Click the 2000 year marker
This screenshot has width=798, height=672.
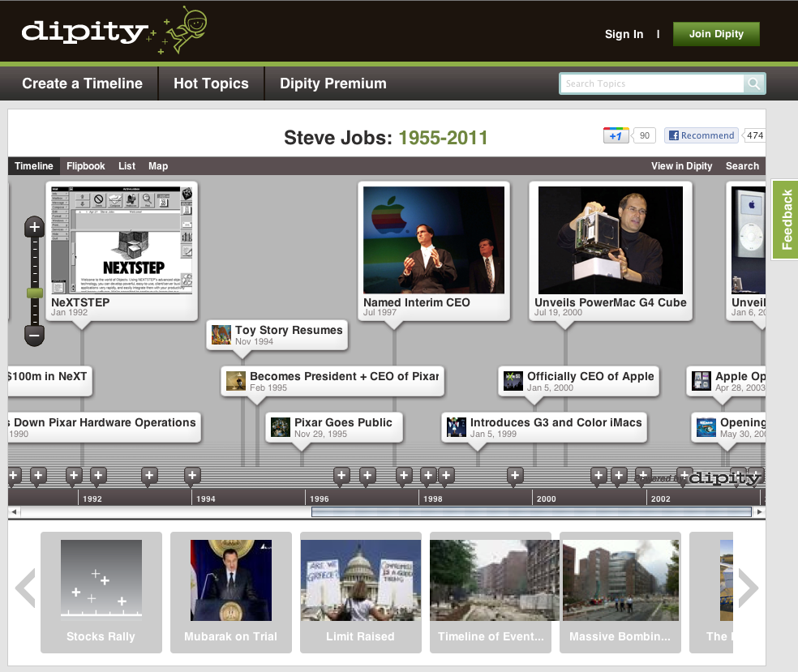tap(547, 499)
